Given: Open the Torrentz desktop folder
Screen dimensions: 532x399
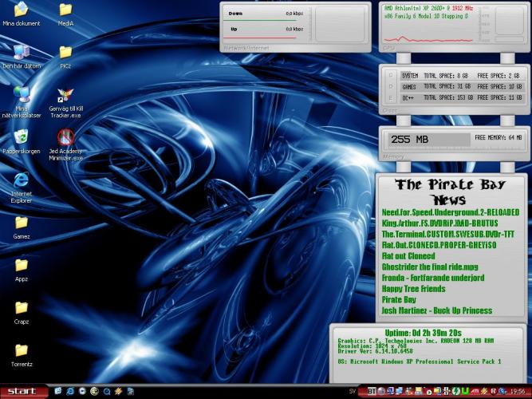Looking at the screenshot, I should [22, 350].
